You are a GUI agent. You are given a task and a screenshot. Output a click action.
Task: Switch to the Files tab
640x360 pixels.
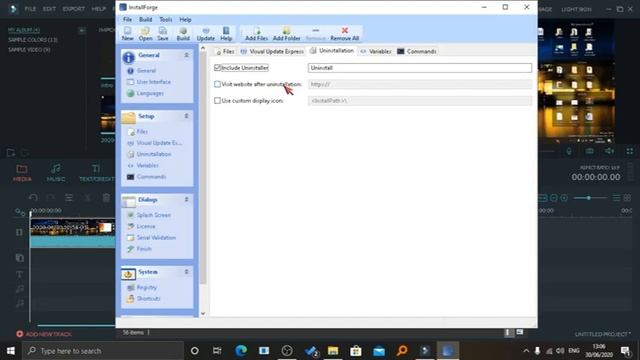[225, 51]
